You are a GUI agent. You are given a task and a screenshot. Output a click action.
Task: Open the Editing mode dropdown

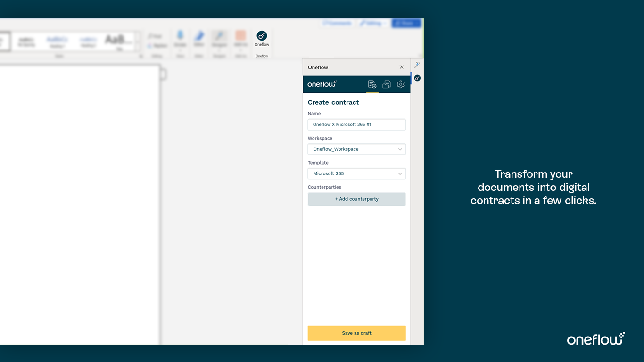[373, 23]
